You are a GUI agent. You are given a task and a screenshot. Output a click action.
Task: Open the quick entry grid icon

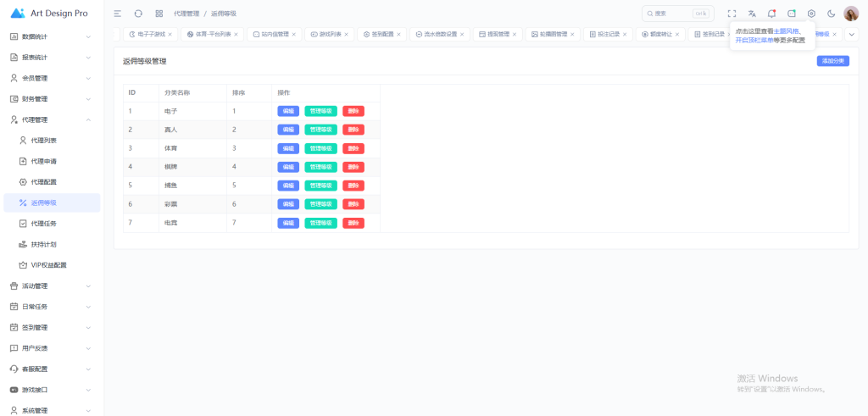click(x=159, y=14)
